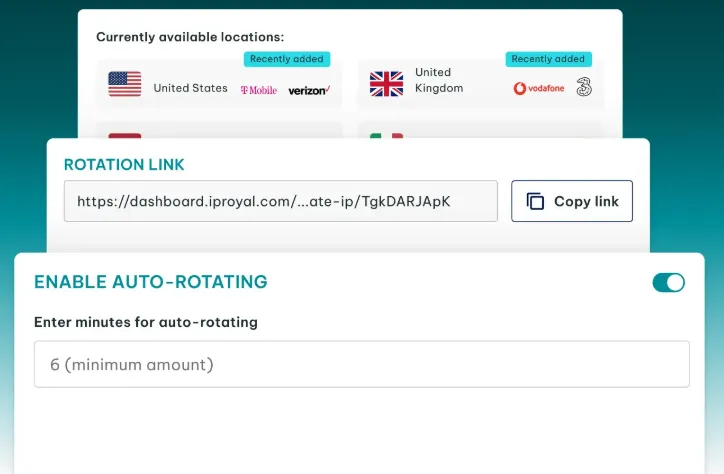Click the United States flag icon
This screenshot has height=474, width=724.
click(125, 84)
